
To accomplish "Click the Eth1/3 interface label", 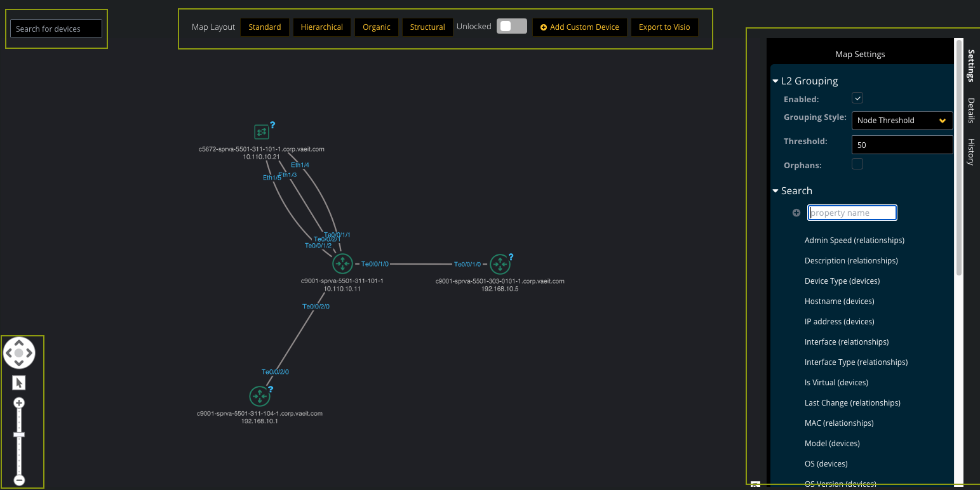I will point(287,175).
